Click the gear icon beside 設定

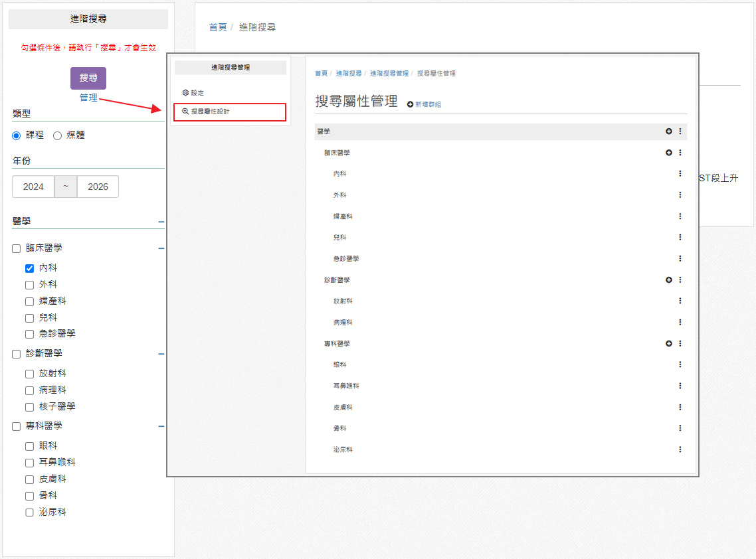(x=185, y=92)
